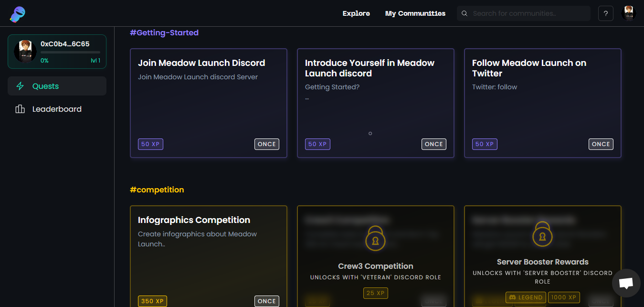Click the Leaderboard bar chart icon
644x307 pixels.
[x=20, y=109]
